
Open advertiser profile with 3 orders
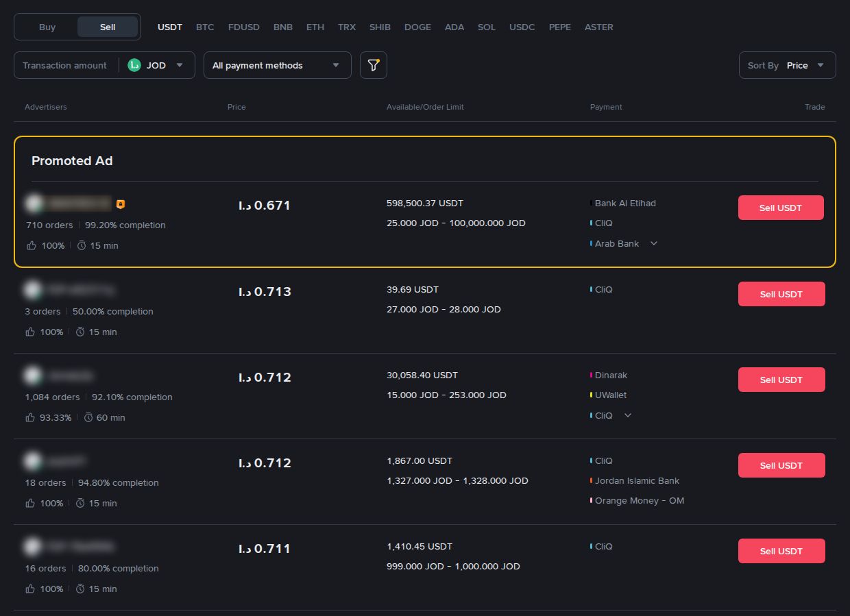tap(81, 290)
